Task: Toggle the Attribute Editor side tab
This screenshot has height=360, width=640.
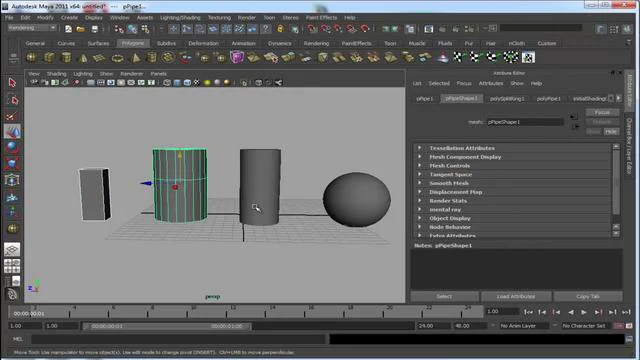Action: [629, 90]
